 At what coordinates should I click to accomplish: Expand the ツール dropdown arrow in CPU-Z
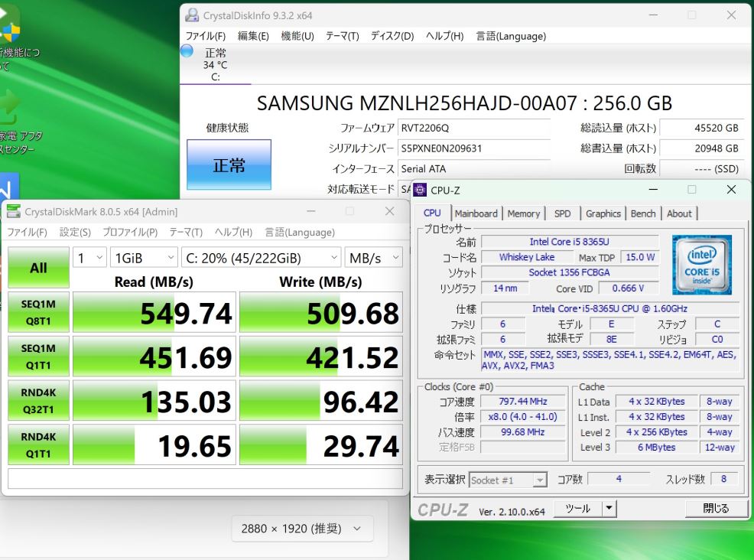(x=609, y=508)
